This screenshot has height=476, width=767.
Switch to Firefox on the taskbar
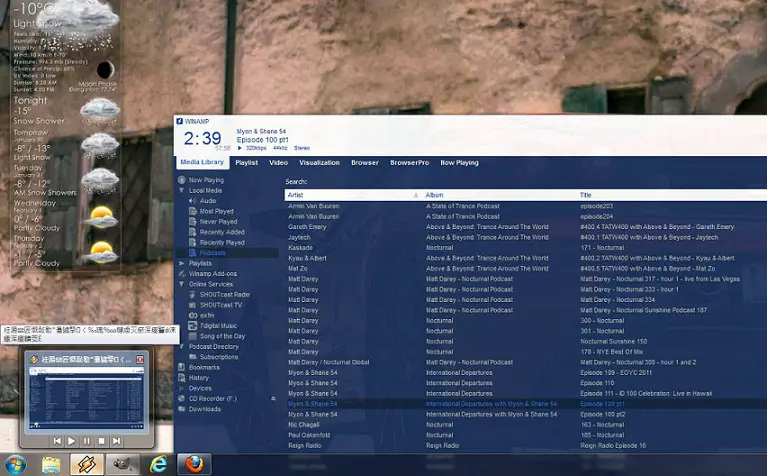[x=194, y=464]
